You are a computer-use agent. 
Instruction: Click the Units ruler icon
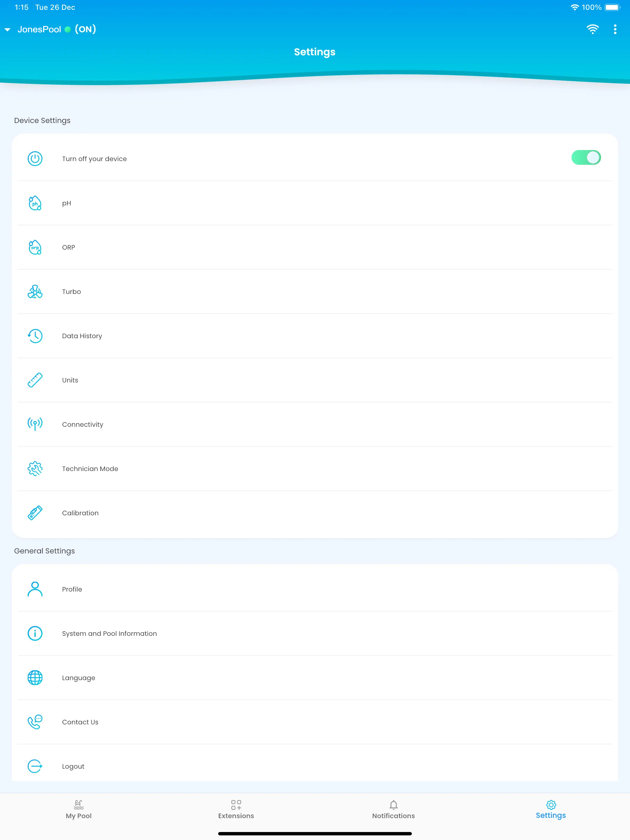pos(35,380)
